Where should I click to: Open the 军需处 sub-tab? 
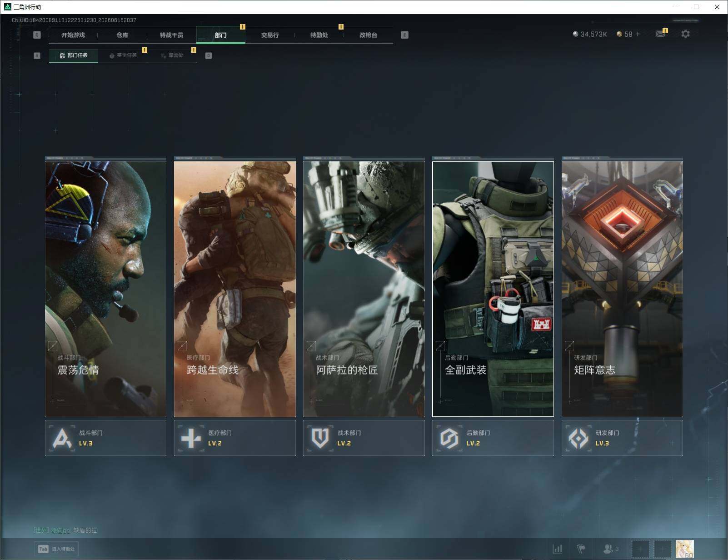172,55
